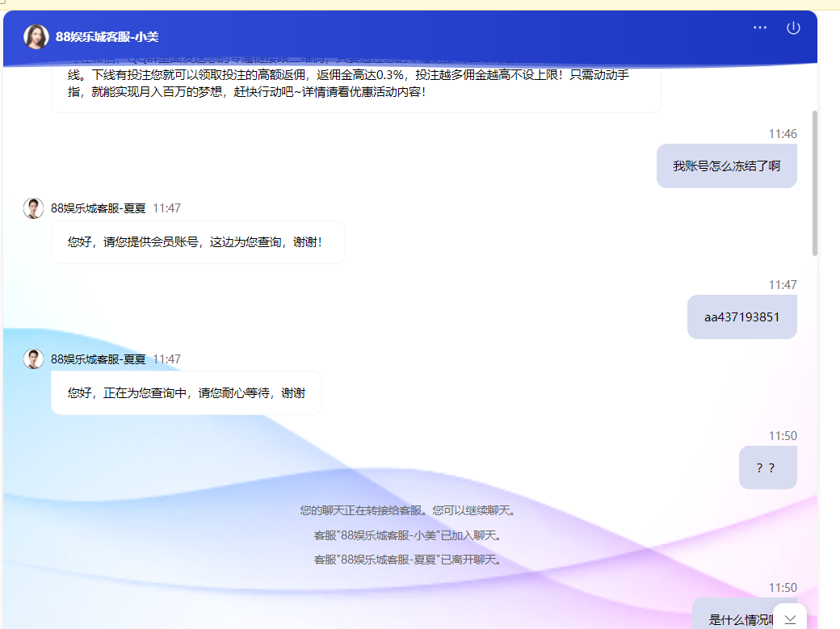Image resolution: width=840 pixels, height=629 pixels.
Task: Click sender name '88娱乐城客服-夏夏' above account request
Action: 98,208
